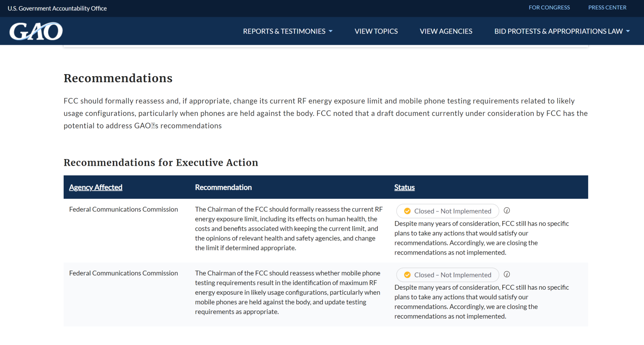
Task: Open Bid Protests & Appropriations Law menu
Action: [x=558, y=31]
